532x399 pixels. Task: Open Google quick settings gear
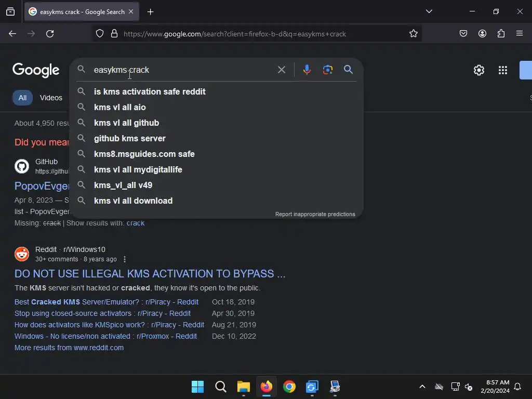click(478, 70)
